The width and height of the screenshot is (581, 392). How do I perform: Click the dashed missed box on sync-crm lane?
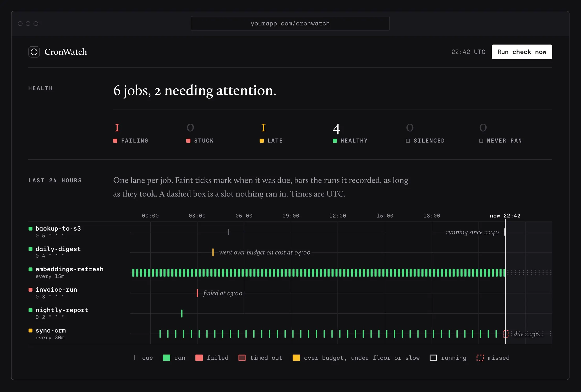(506, 334)
